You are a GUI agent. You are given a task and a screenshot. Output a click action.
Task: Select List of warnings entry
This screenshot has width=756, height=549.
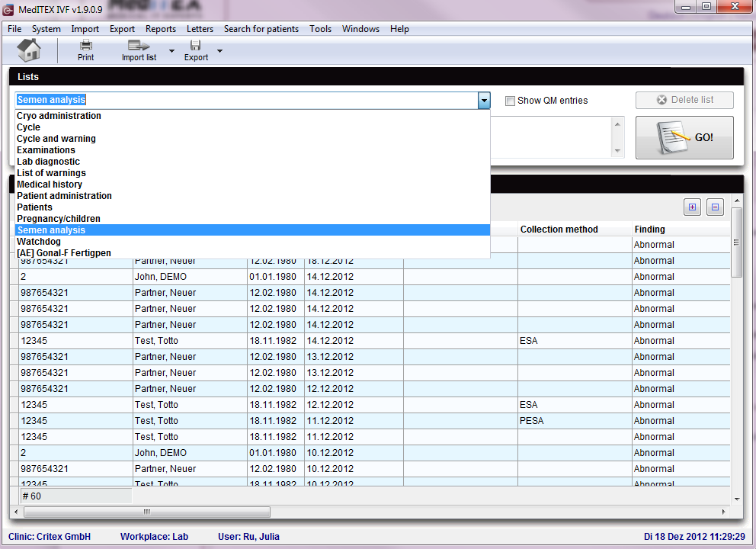(253, 173)
